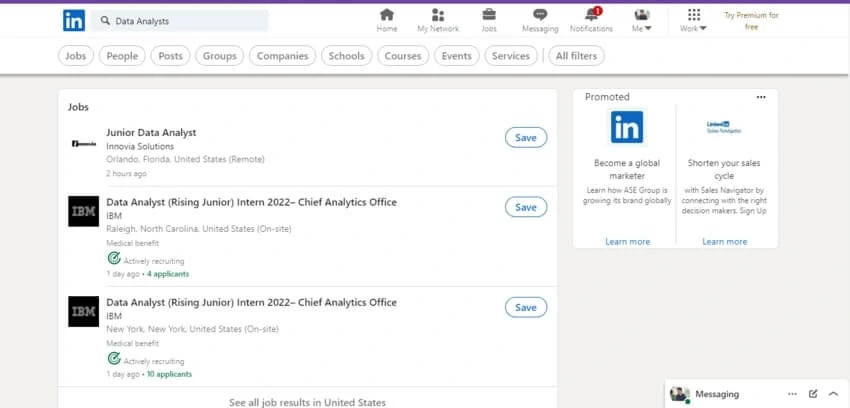Click profile avatar in Messaging bar
The image size is (850, 408).
tap(679, 394)
